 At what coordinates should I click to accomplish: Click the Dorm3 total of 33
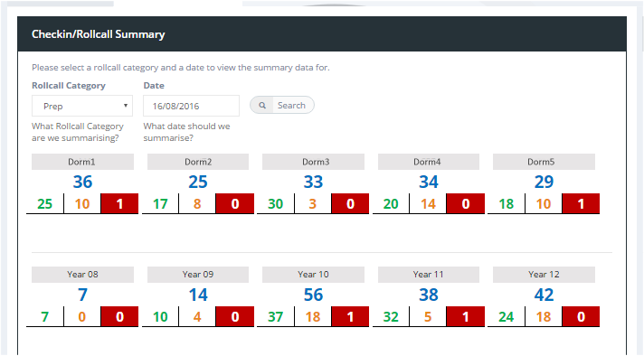[313, 182]
